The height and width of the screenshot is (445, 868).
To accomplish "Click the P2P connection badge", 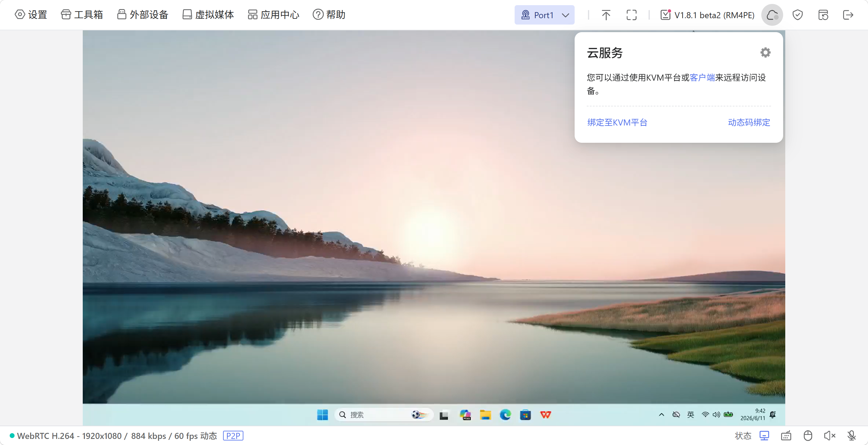I will tap(233, 436).
